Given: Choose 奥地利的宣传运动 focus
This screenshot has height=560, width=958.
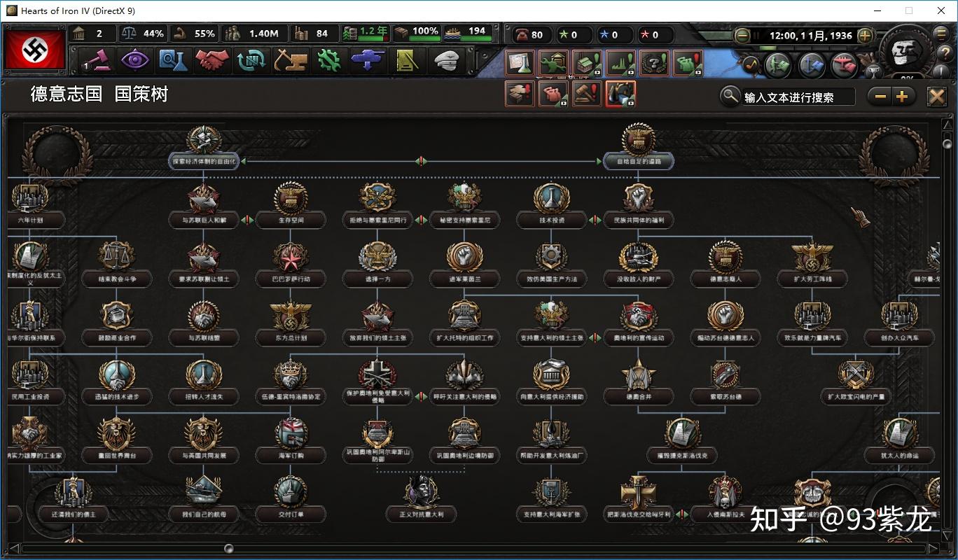Looking at the screenshot, I should click(638, 325).
